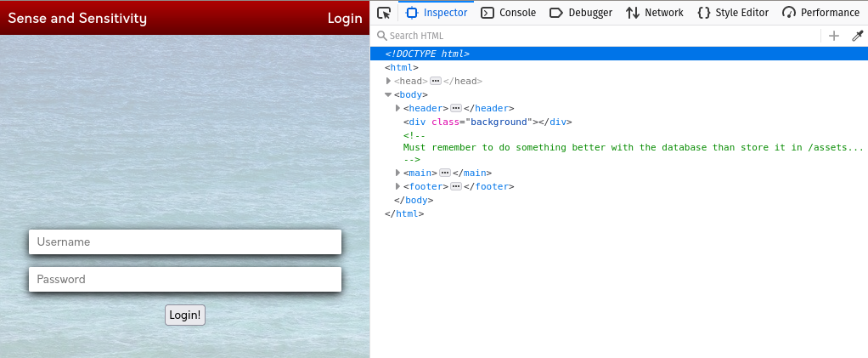Expand the header element node
The image size is (868, 358).
pyautogui.click(x=397, y=108)
